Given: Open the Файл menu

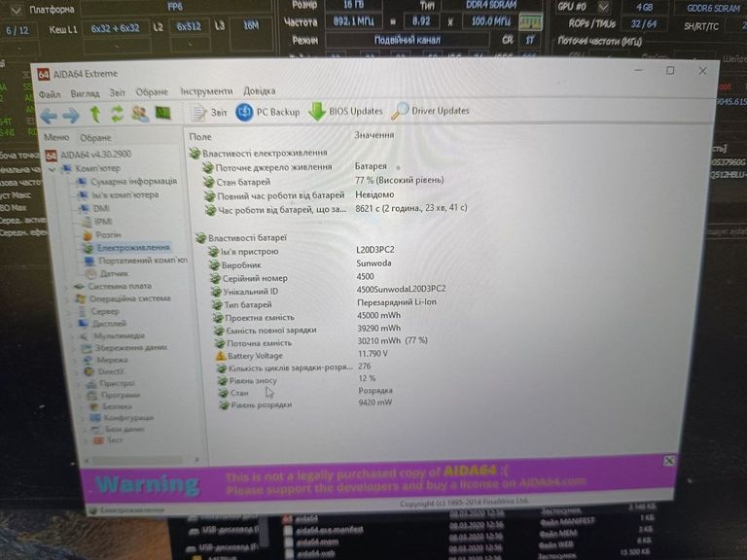Looking at the screenshot, I should (x=50, y=94).
